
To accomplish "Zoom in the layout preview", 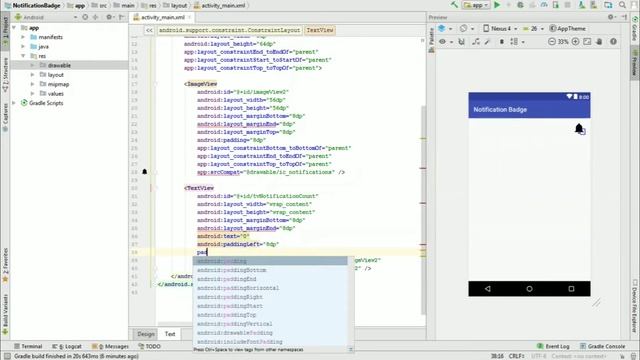I will click(x=576, y=42).
